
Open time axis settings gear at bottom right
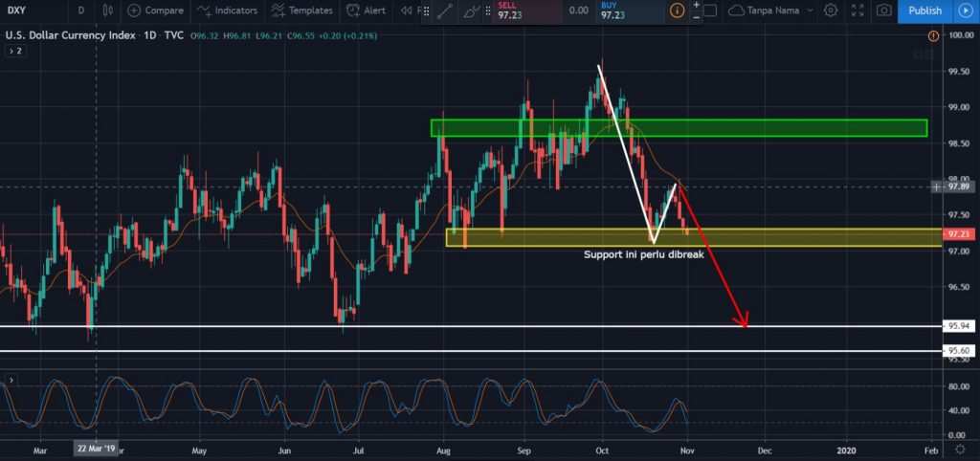(960, 450)
